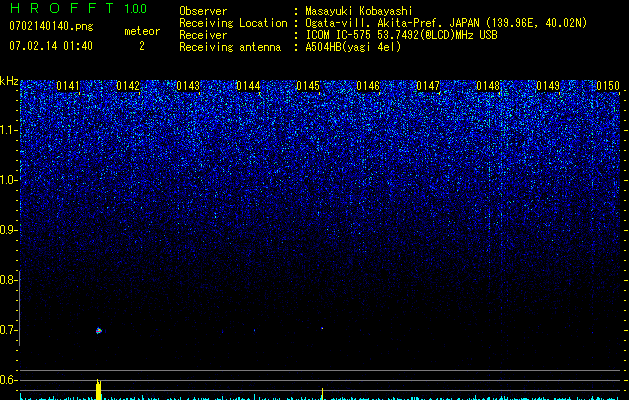Image resolution: width=629 pixels, height=400 pixels.
Task: Click the 0145 time marker
Action: 308,86
